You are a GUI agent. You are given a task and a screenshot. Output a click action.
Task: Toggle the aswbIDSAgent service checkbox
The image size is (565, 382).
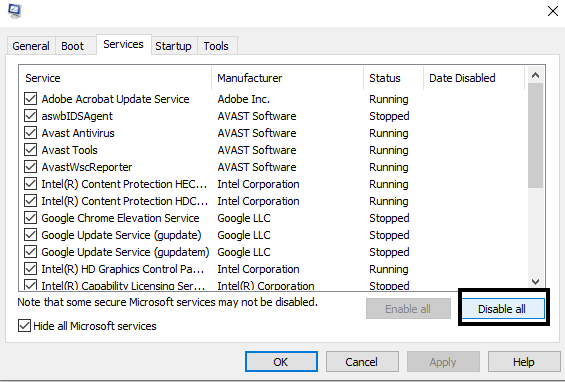tap(31, 116)
